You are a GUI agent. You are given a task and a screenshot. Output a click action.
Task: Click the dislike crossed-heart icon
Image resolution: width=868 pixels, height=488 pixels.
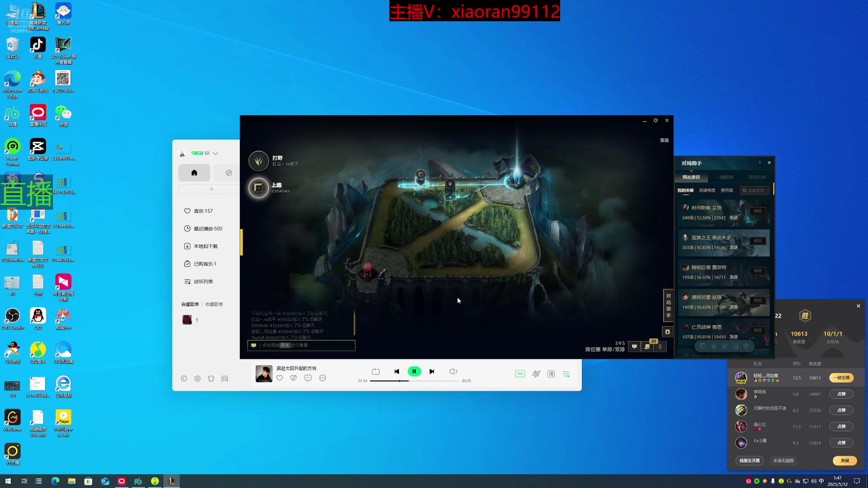tap(294, 378)
